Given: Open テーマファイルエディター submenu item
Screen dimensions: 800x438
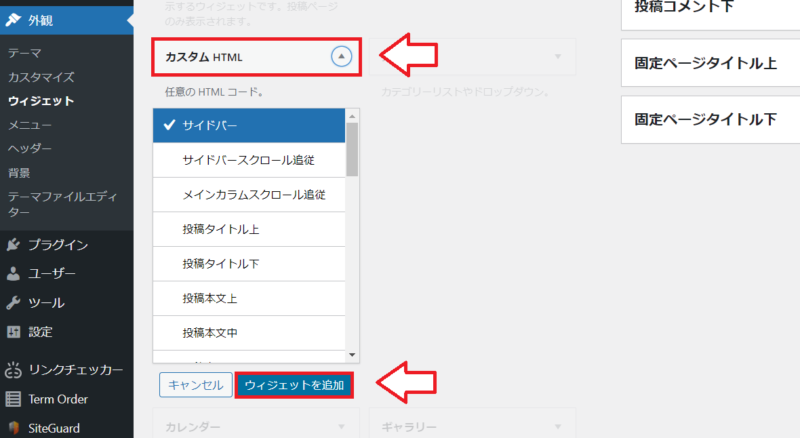Looking at the screenshot, I should click(62, 204).
